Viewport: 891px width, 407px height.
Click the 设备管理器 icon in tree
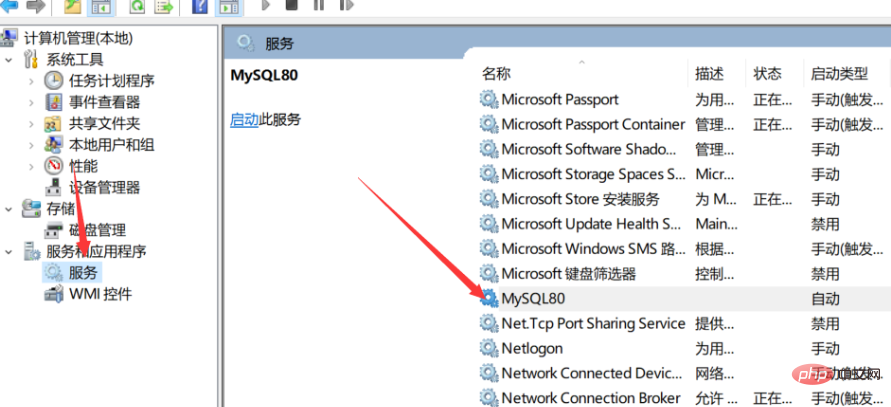tap(53, 187)
